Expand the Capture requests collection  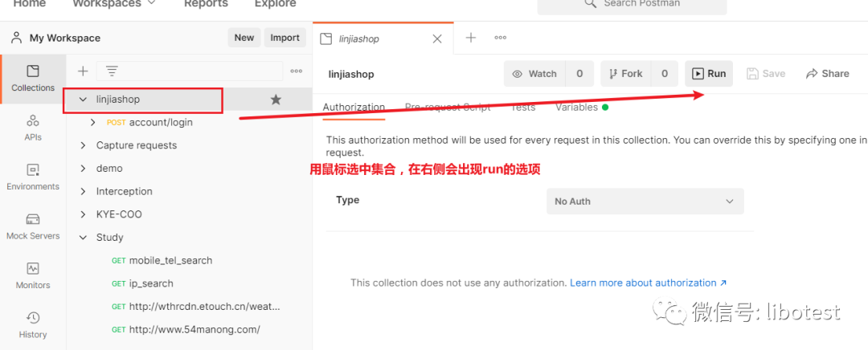pos(83,145)
